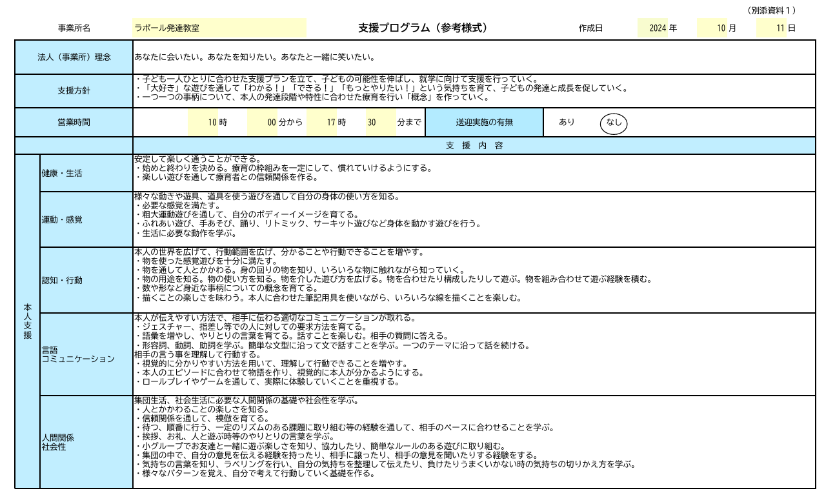The image size is (835, 504).
Task: Select the 健康・生活 category cell
Action: click(x=86, y=173)
